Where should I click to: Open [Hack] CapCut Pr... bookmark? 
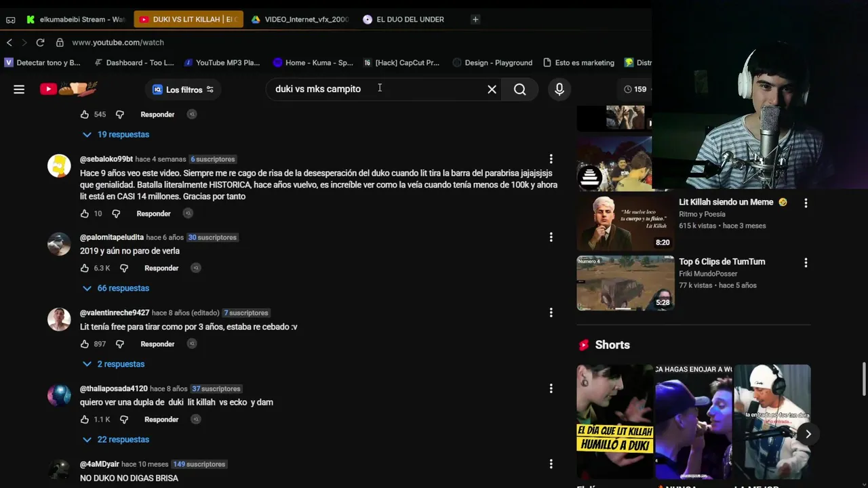tap(401, 62)
